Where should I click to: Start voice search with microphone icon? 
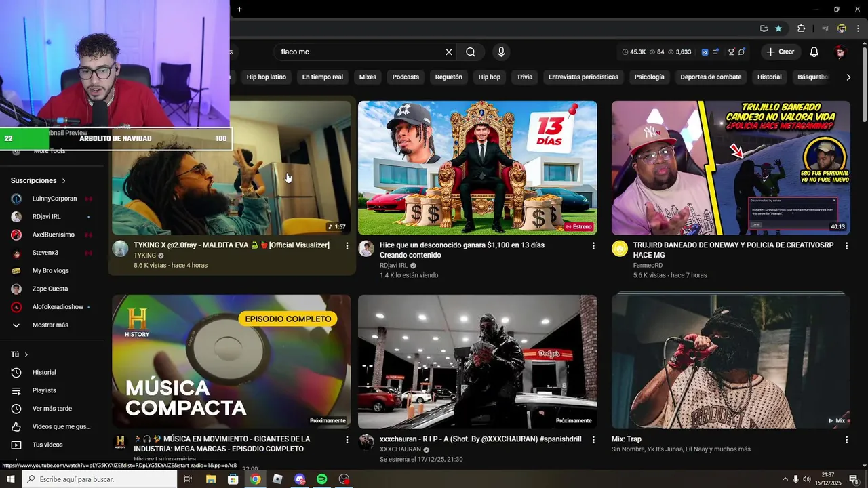501,52
